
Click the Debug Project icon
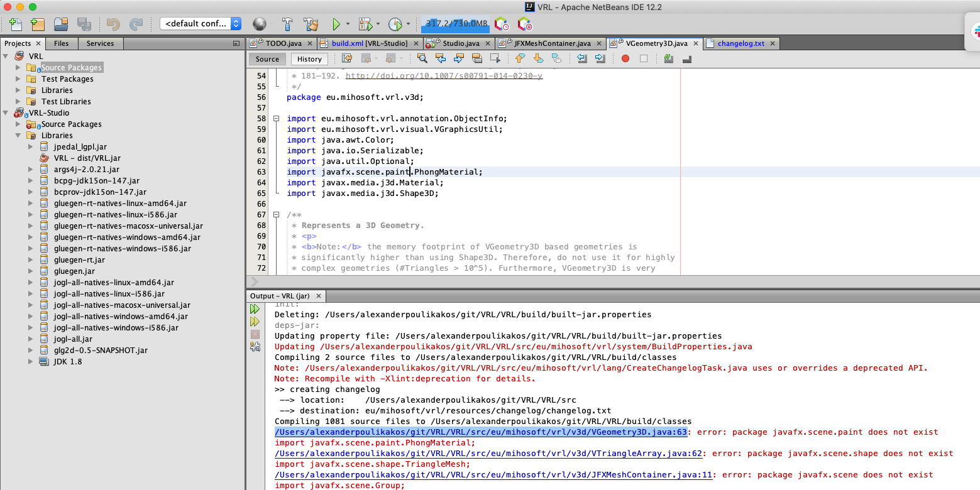365,24
